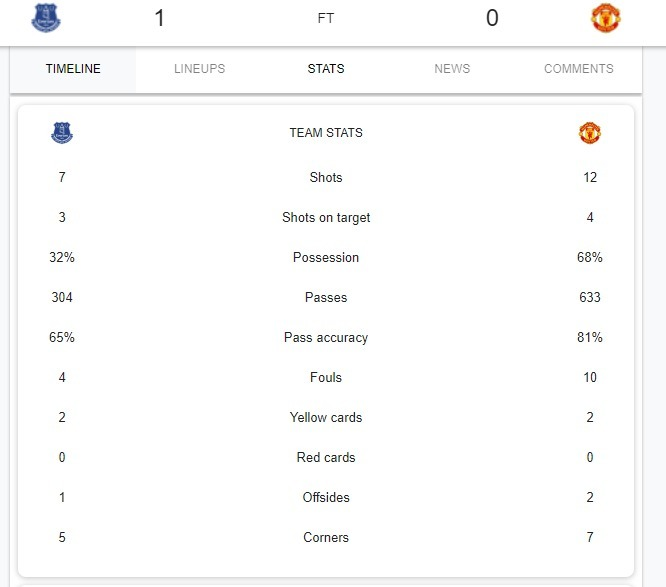Click Manchester United's 68% possession value
This screenshot has height=587, width=666.
point(590,257)
